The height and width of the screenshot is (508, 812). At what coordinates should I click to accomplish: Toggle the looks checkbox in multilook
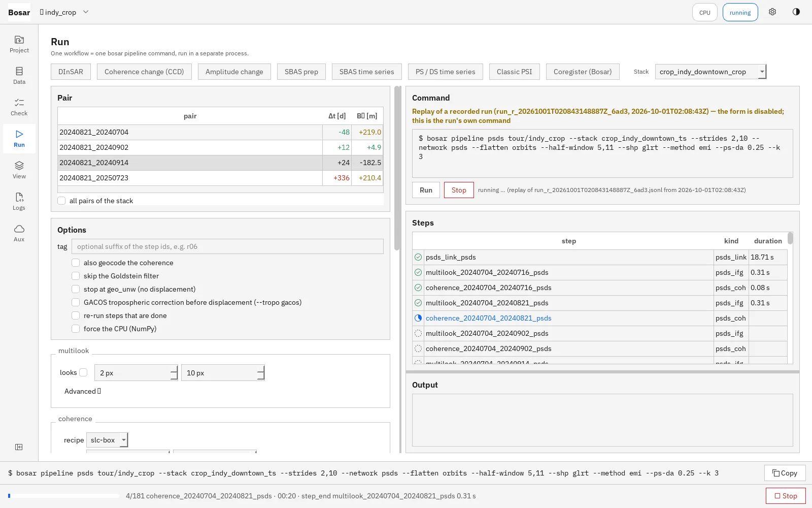tap(83, 372)
